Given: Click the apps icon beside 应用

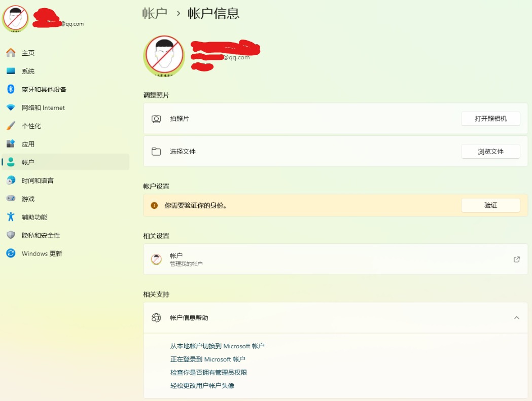Looking at the screenshot, I should click(11, 144).
